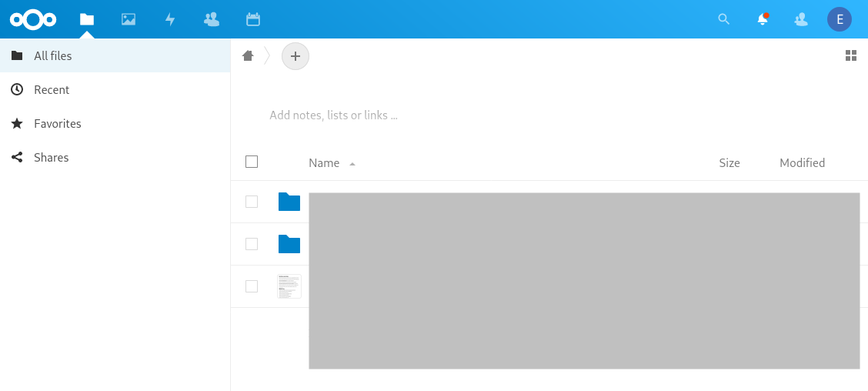Open the Files app icon
This screenshot has height=391, width=868.
(87, 19)
